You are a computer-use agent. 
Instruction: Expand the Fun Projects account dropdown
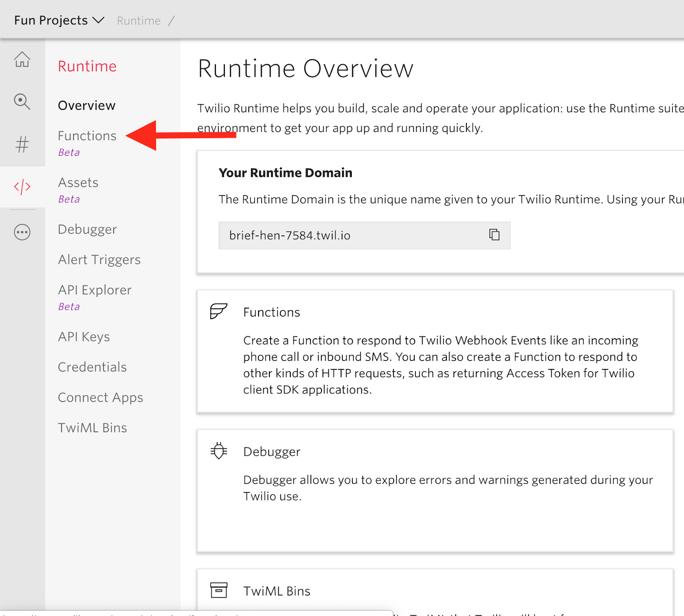click(59, 20)
